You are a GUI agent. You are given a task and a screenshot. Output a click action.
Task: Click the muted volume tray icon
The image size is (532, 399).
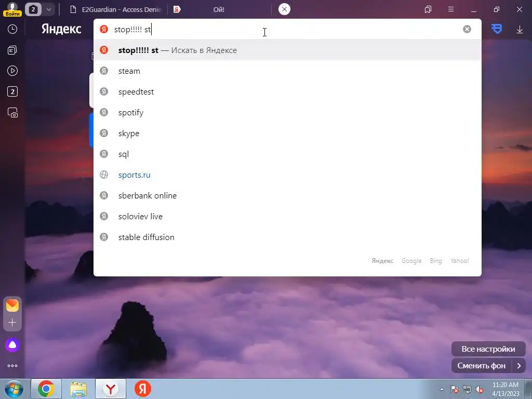(x=480, y=389)
